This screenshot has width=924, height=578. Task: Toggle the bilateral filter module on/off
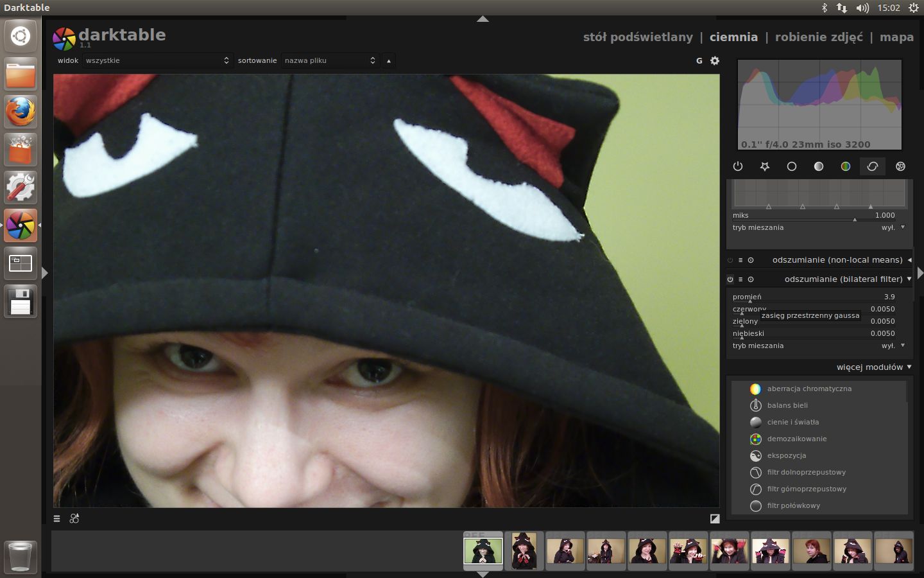pyautogui.click(x=730, y=279)
